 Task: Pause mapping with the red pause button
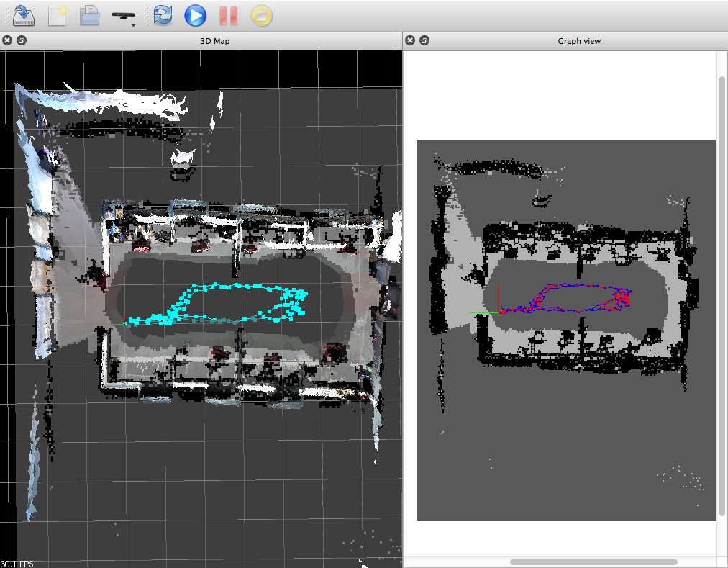click(x=228, y=15)
